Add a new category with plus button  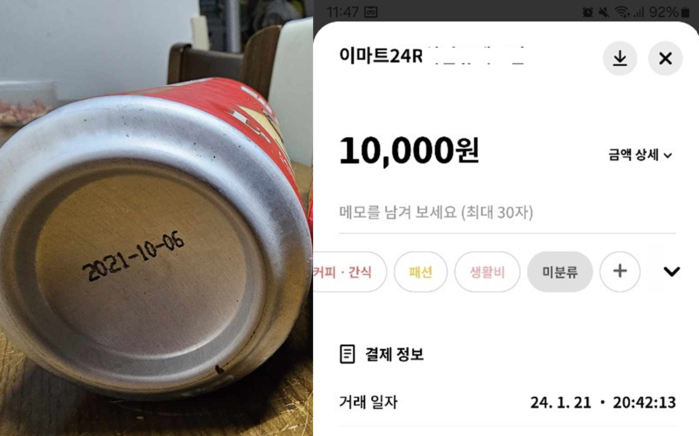pos(620,271)
